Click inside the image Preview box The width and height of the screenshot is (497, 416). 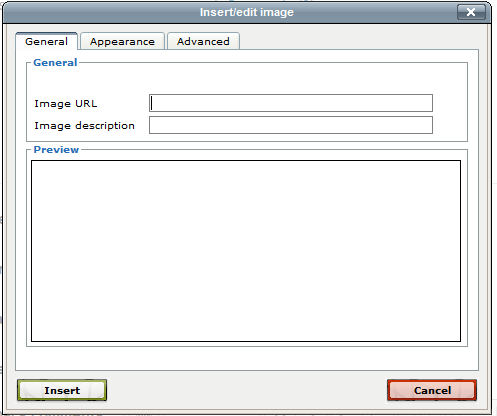246,251
